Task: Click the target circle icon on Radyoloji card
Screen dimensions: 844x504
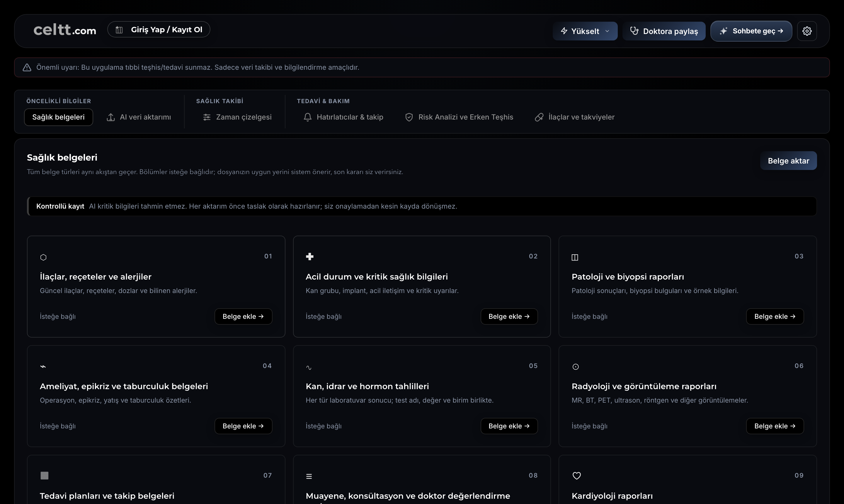Action: click(575, 367)
